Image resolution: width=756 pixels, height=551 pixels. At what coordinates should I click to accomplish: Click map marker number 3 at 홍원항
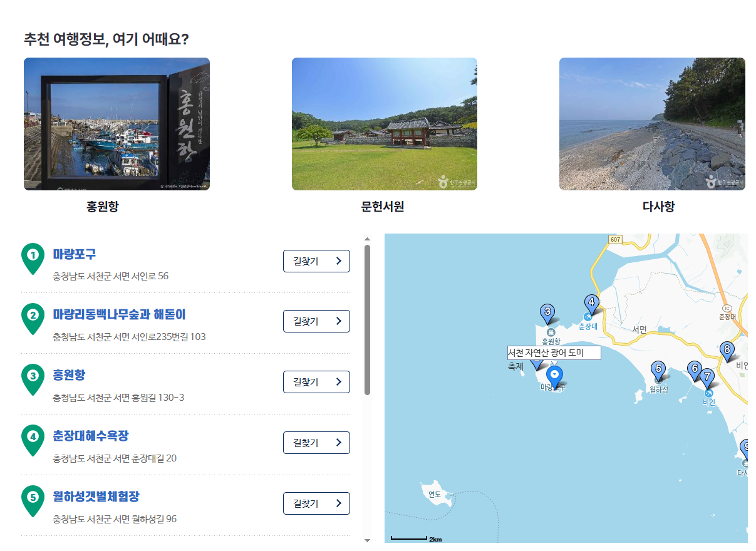tap(547, 313)
